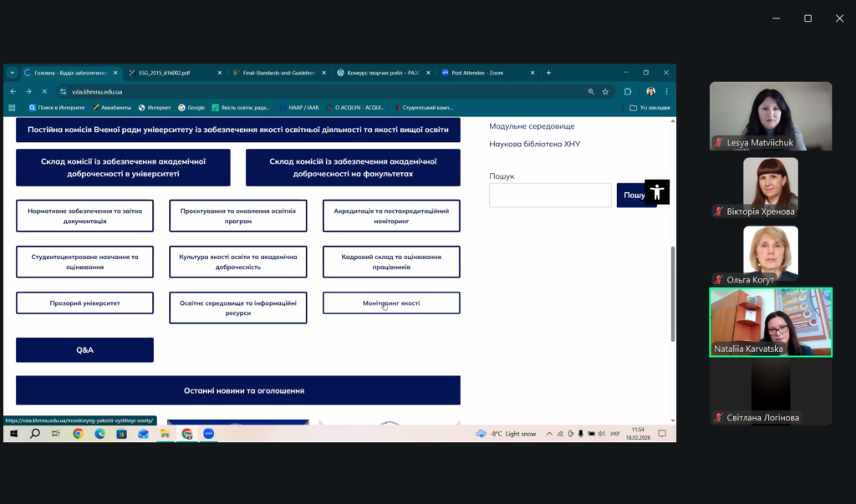
Task: Open the Моніторинг якості section
Action: point(391,303)
